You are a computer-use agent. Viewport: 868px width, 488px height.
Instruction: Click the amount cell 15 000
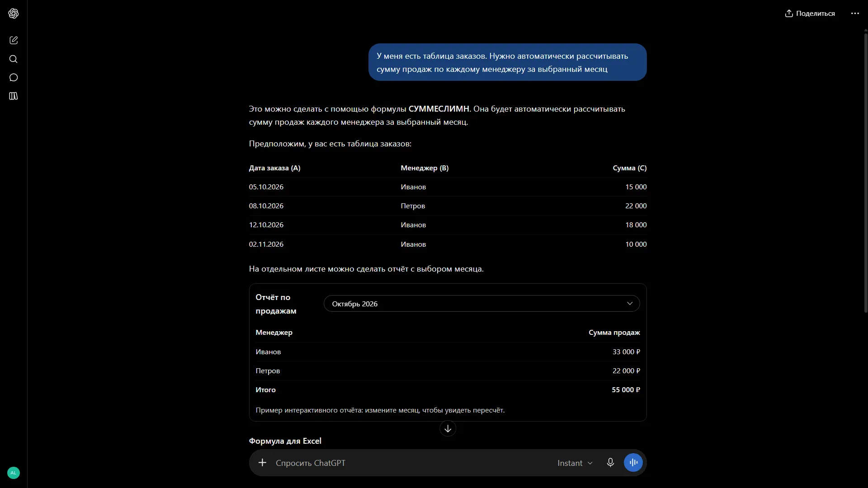[x=636, y=187]
